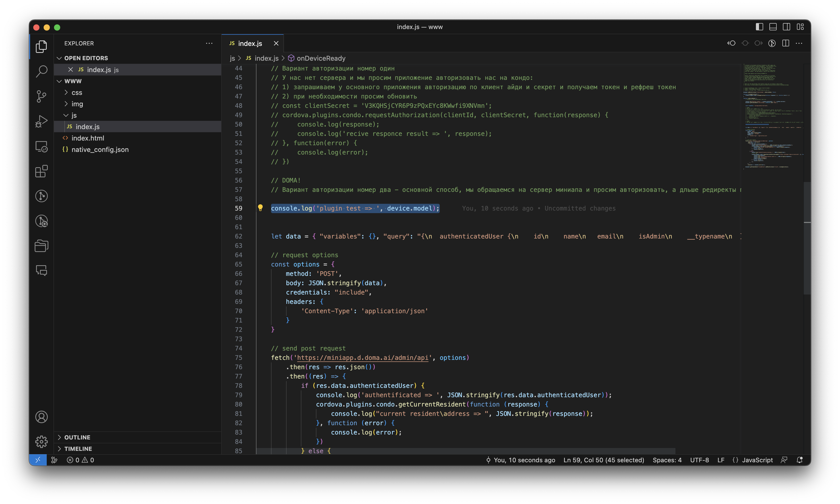Click the Accounts icon

click(42, 417)
